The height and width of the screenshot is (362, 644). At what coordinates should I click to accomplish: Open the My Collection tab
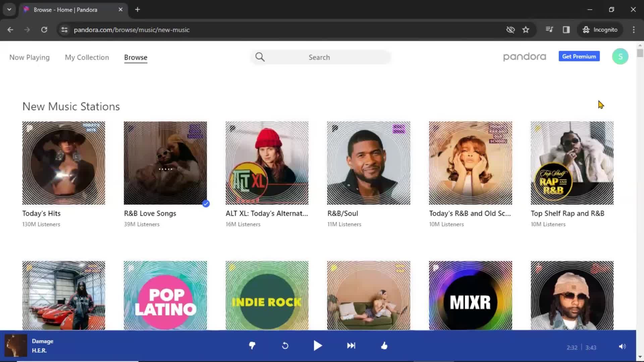tap(87, 57)
